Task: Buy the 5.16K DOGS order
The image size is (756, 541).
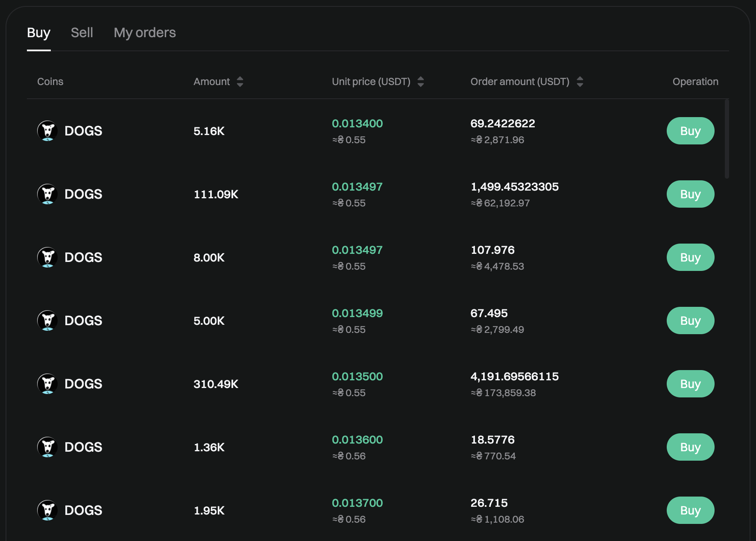Action: (x=690, y=131)
